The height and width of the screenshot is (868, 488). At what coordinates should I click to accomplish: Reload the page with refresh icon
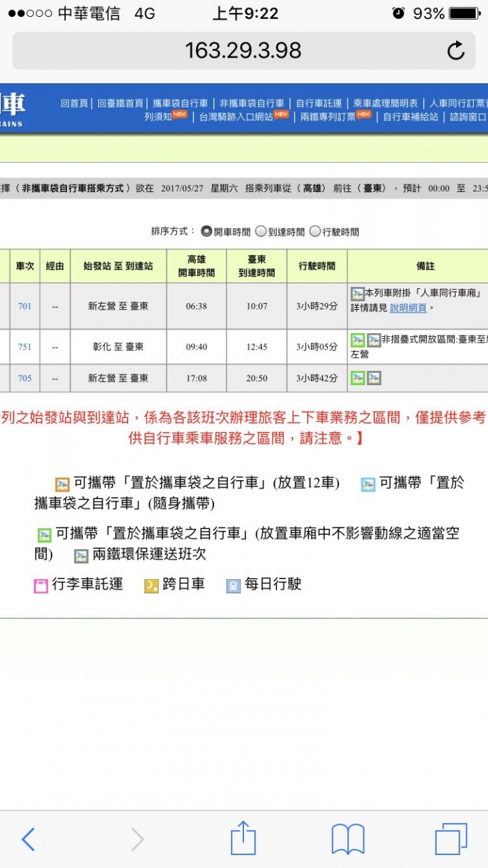click(x=455, y=50)
